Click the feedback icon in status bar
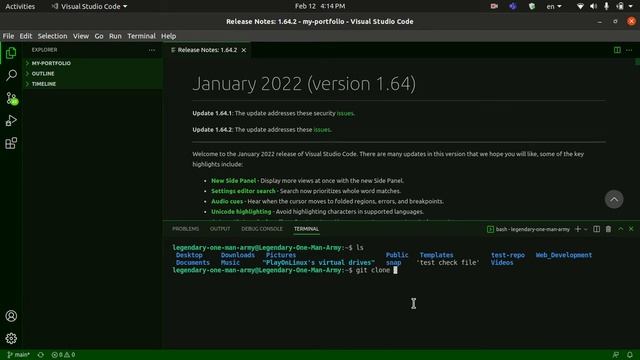The image size is (640, 360). 616,355
